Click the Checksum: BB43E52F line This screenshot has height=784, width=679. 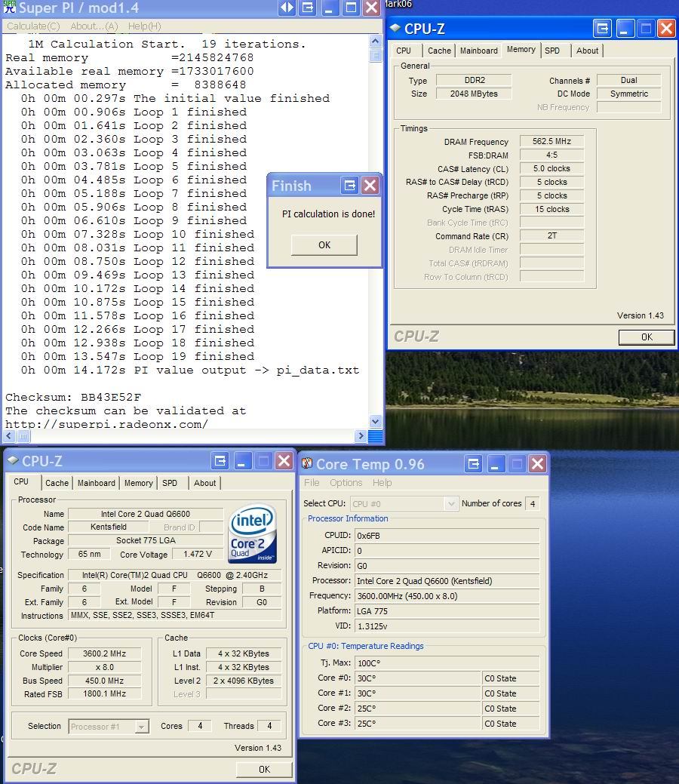pyautogui.click(x=73, y=398)
